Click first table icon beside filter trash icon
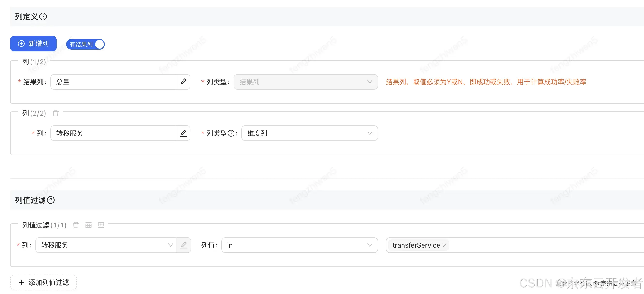644x294 pixels. (x=88, y=225)
